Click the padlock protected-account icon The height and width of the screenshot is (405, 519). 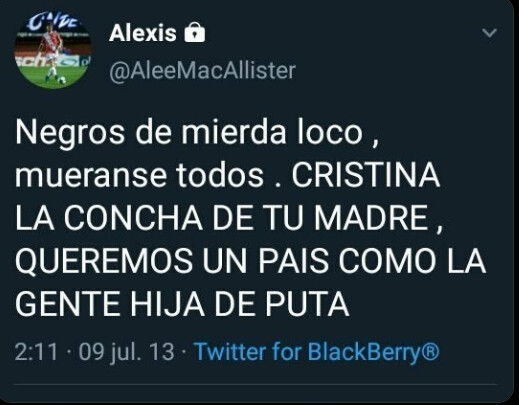tap(195, 32)
